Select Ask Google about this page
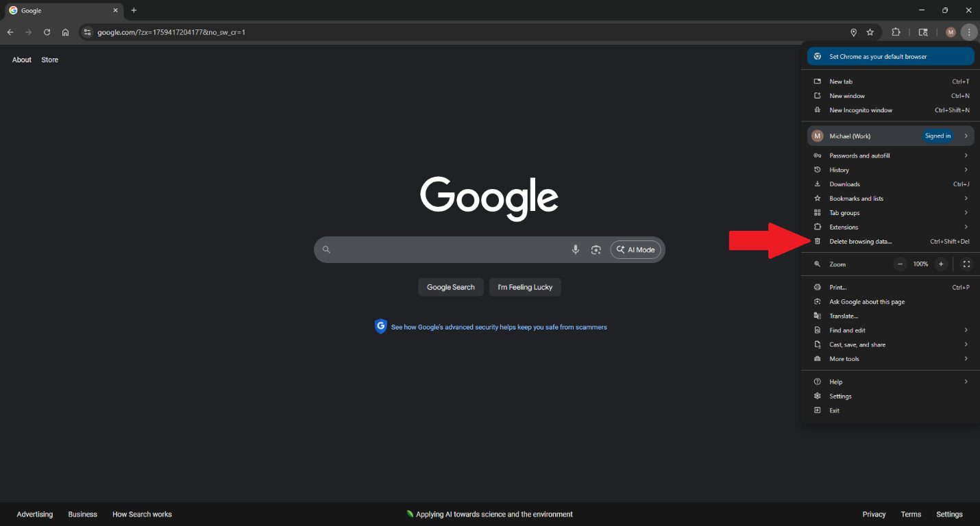The image size is (980, 526). (890, 302)
